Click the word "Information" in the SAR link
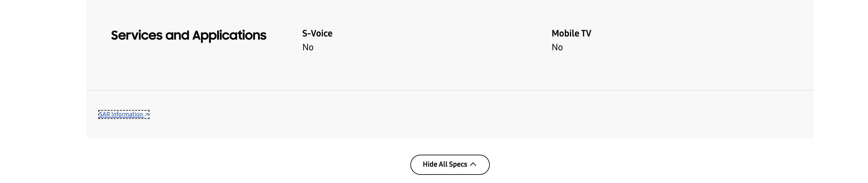Image resolution: width=868 pixels, height=183 pixels. [x=127, y=114]
